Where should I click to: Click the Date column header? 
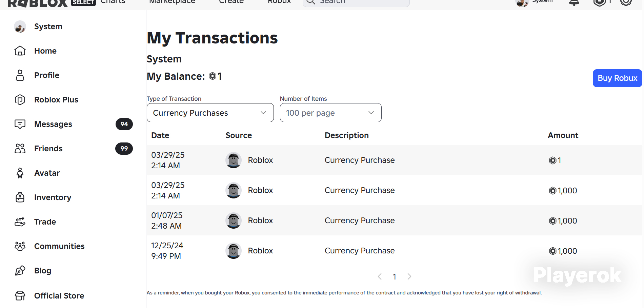[x=160, y=135]
